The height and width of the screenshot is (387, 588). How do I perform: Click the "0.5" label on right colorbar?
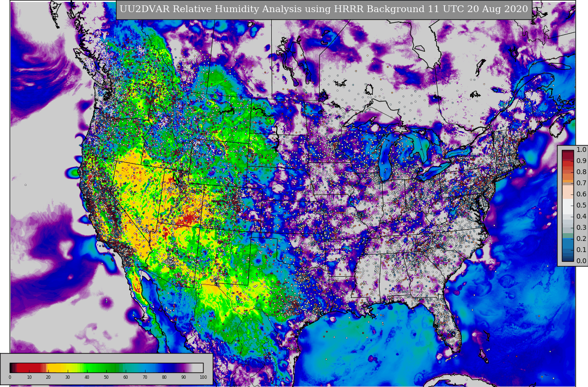(x=581, y=206)
